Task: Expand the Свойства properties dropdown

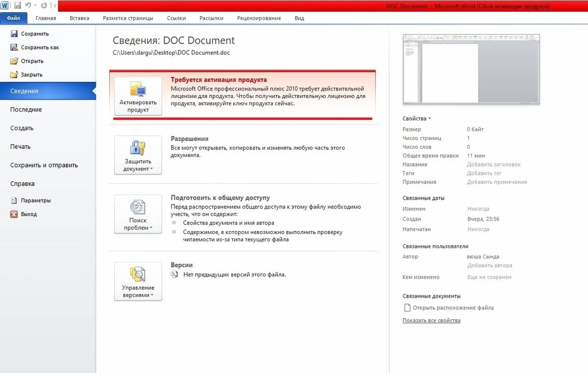Action: tap(417, 118)
